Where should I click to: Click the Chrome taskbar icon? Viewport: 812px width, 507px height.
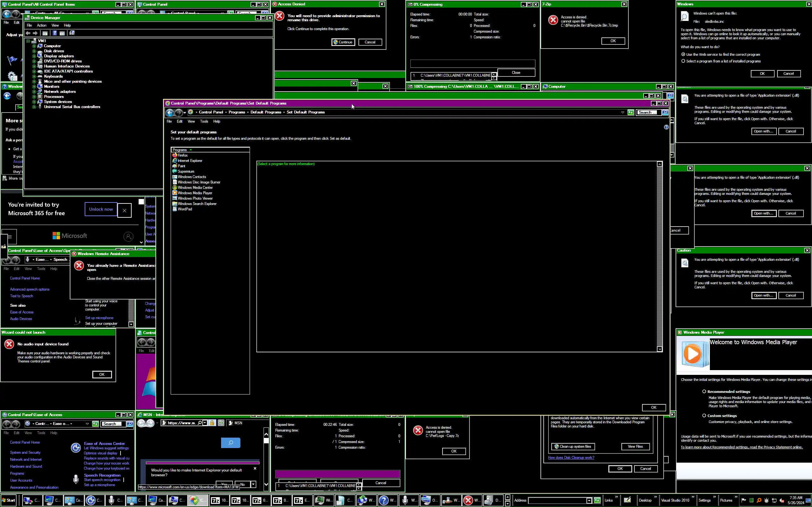click(194, 500)
